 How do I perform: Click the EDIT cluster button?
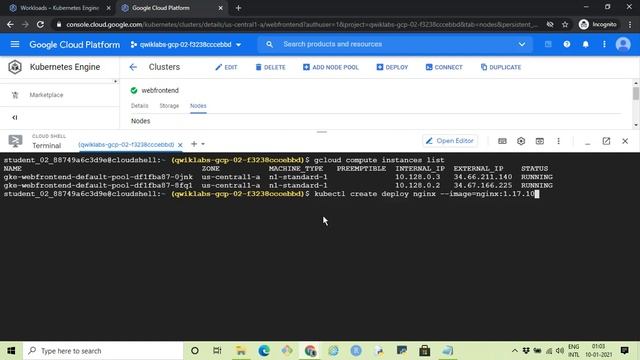226,67
